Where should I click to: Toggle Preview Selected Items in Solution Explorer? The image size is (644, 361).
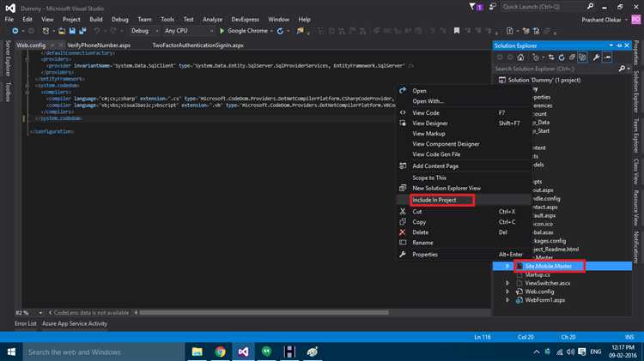click(x=607, y=57)
